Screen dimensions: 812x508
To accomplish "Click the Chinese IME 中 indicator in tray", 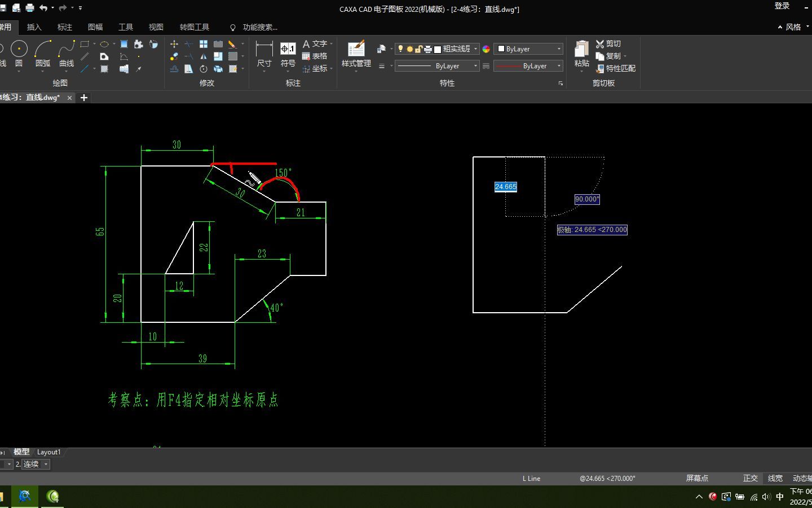I will pos(780,497).
